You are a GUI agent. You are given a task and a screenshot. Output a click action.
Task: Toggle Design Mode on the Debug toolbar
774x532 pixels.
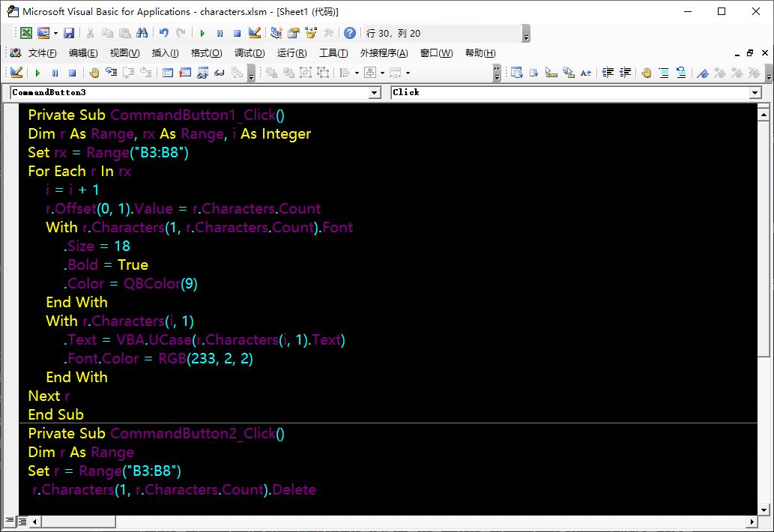point(16,73)
